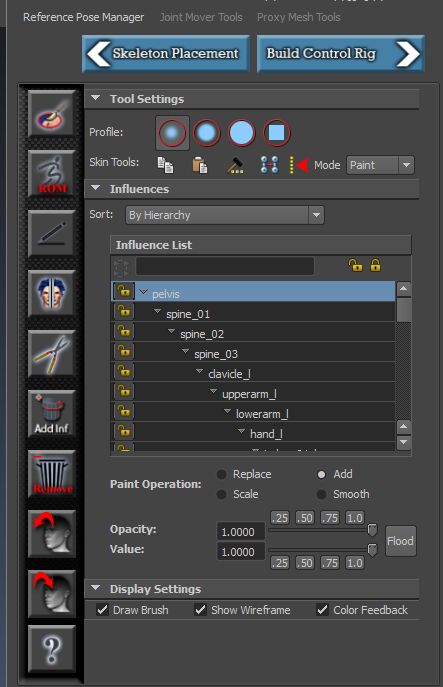The image size is (443, 687).
Task: Toggle the lock icon on hand_l row
Action: [124, 432]
